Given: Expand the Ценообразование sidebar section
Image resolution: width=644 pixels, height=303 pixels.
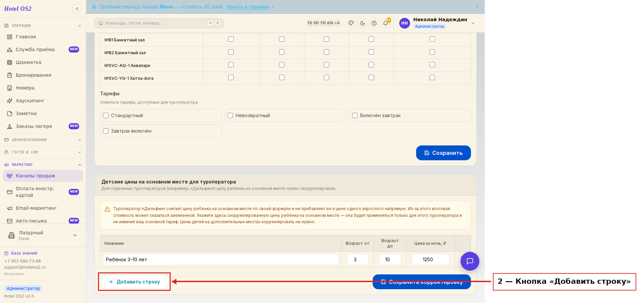Looking at the screenshot, I should click(x=43, y=140).
